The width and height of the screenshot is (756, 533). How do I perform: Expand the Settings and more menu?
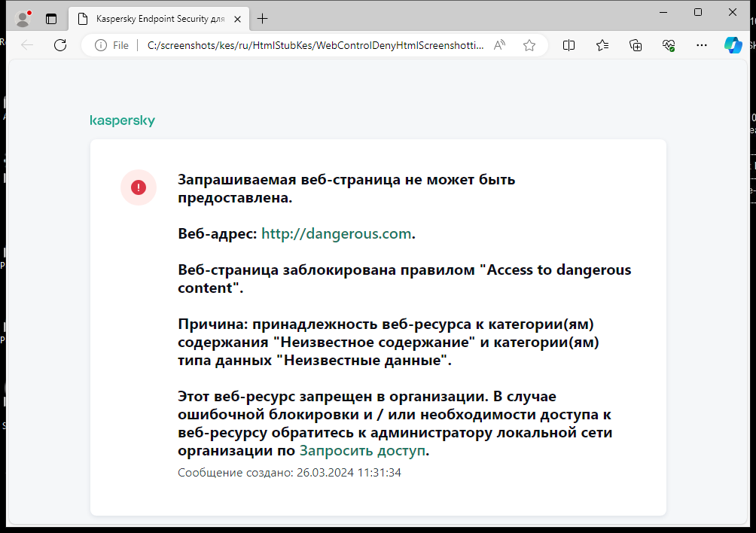point(702,45)
